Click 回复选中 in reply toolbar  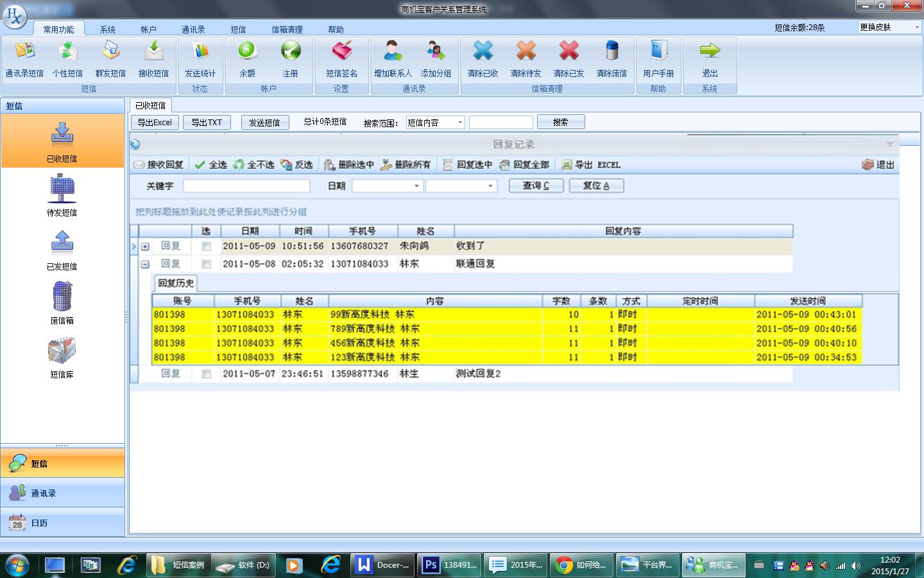tap(468, 165)
